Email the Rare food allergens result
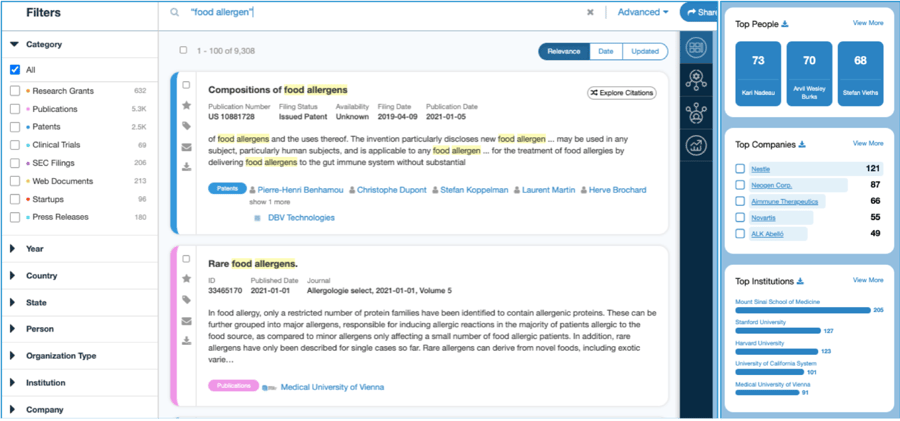Image resolution: width=900 pixels, height=421 pixels. 187,321
